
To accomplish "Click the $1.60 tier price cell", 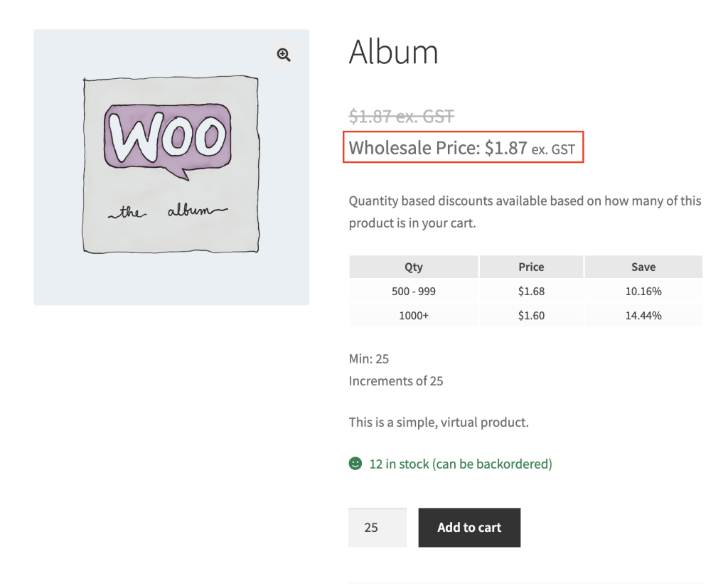I will click(x=531, y=316).
